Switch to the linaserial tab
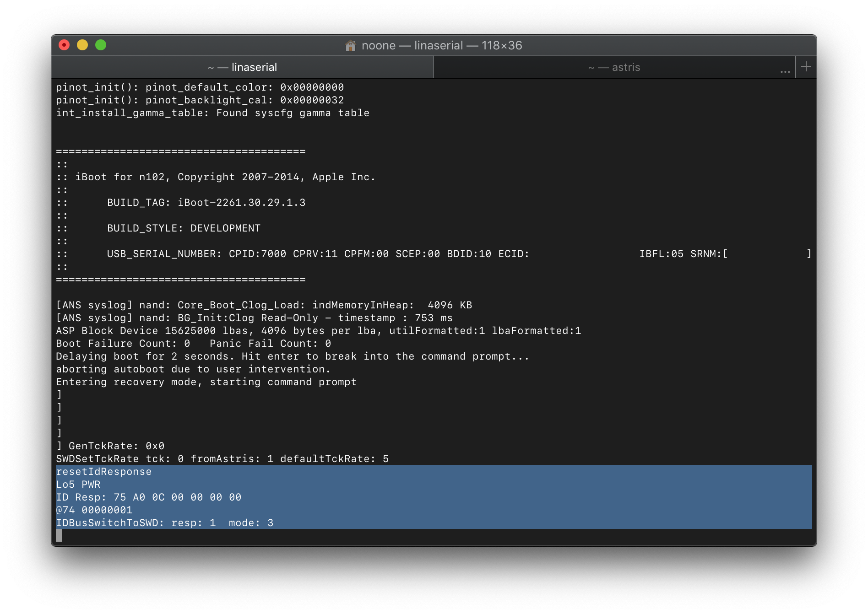This screenshot has width=868, height=614. 243,67
